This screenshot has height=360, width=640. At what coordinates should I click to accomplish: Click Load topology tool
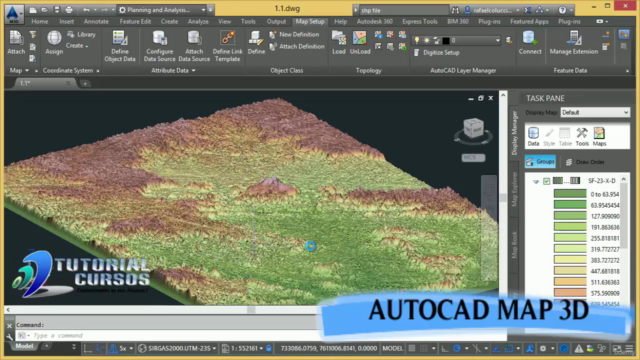click(x=339, y=43)
